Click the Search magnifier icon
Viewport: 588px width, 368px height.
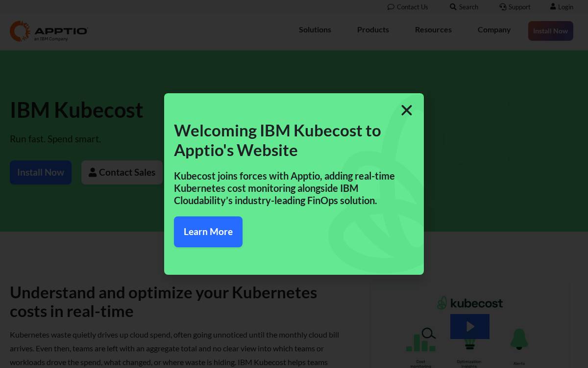tap(453, 7)
